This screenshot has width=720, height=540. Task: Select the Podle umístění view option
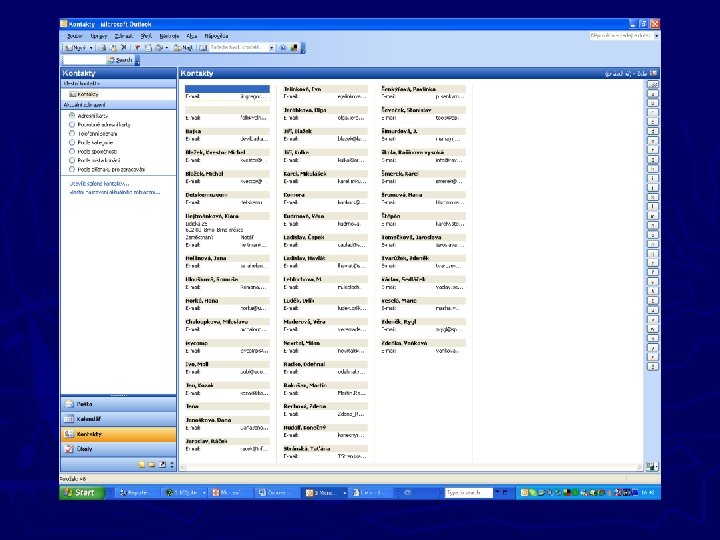[95, 160]
